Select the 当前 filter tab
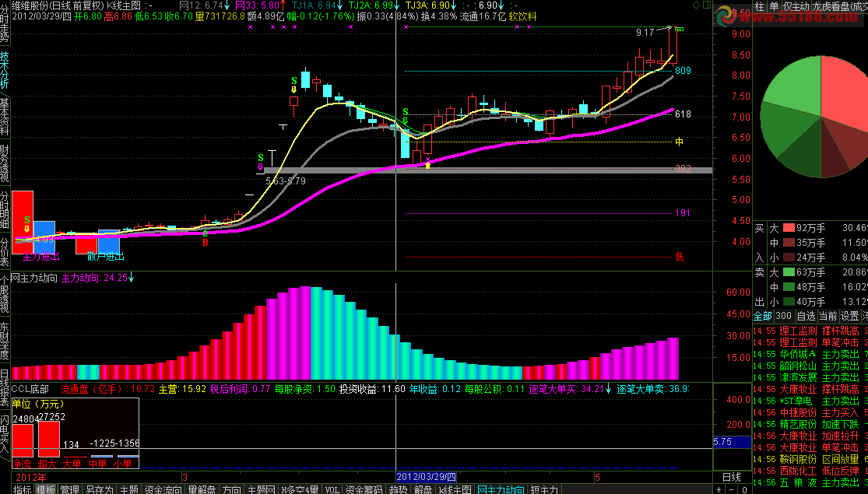 [x=828, y=316]
